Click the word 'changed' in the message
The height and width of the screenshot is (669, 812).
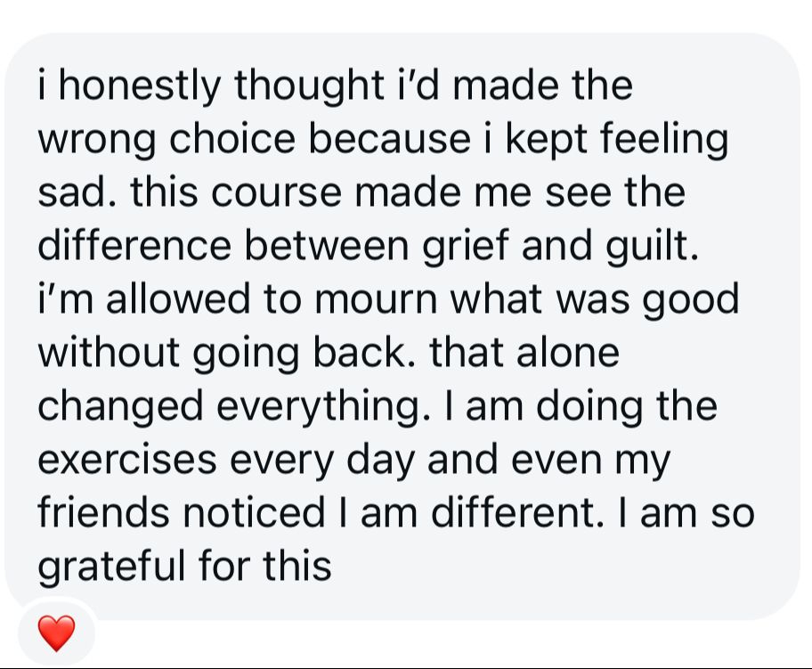click(x=120, y=405)
